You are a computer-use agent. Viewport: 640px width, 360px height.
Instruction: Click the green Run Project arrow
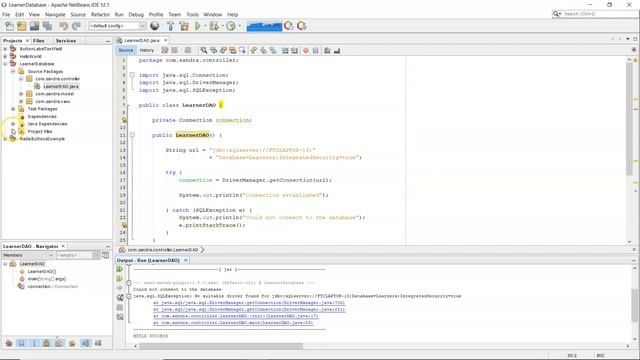coord(198,26)
